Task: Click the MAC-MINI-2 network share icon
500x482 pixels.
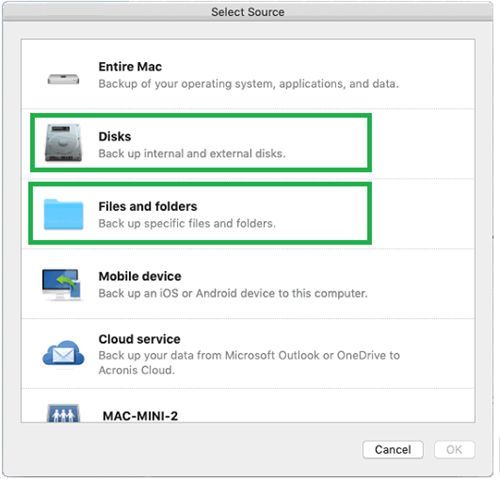Action: [x=63, y=414]
